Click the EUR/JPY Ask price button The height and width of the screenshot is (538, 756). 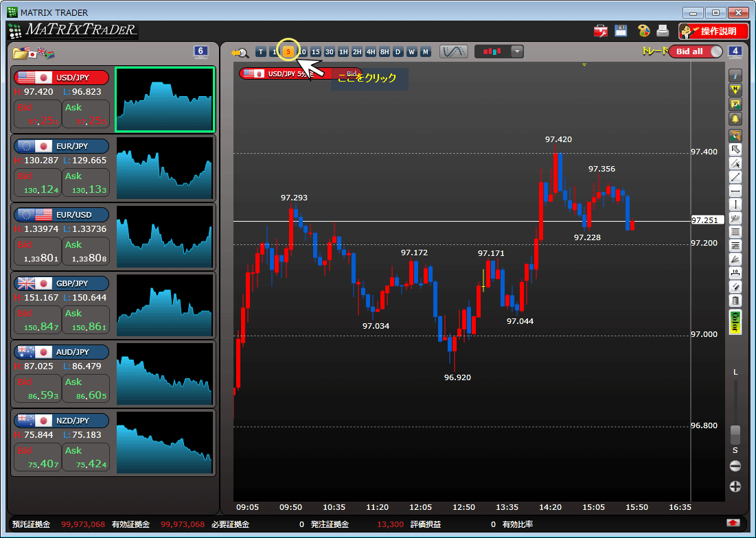[86, 183]
